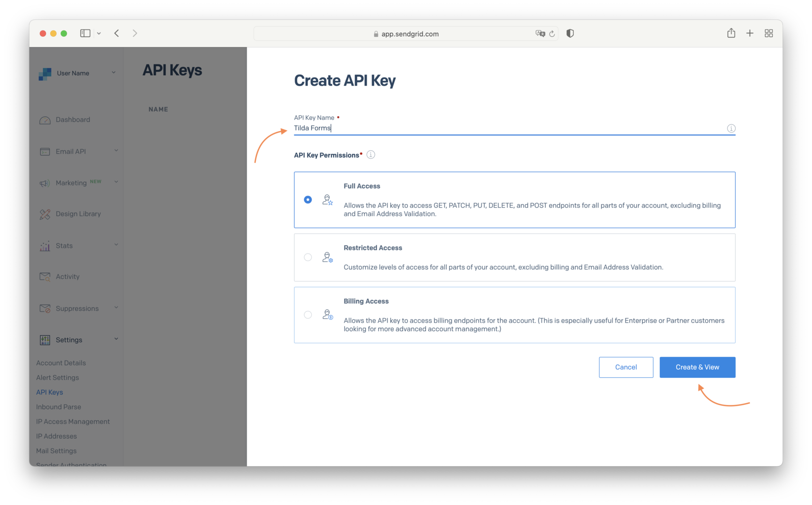
Task: Click the SendGrid logo next to User Name
Action: 45,74
